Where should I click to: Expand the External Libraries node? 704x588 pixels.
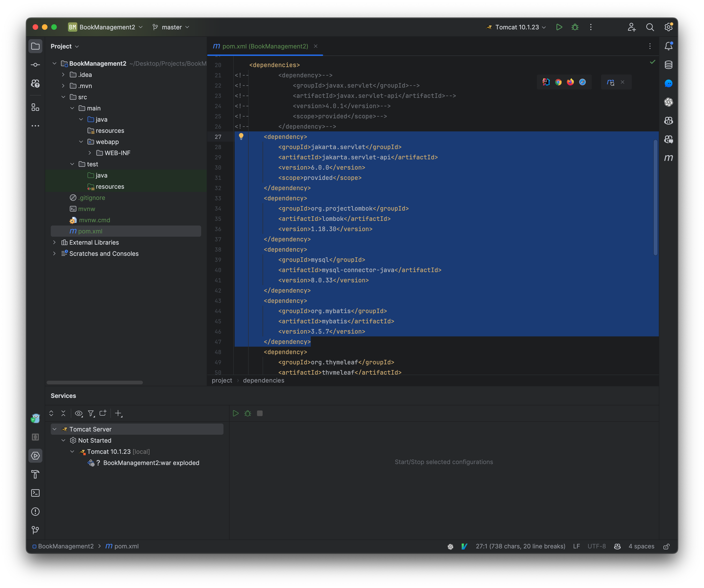click(x=54, y=242)
